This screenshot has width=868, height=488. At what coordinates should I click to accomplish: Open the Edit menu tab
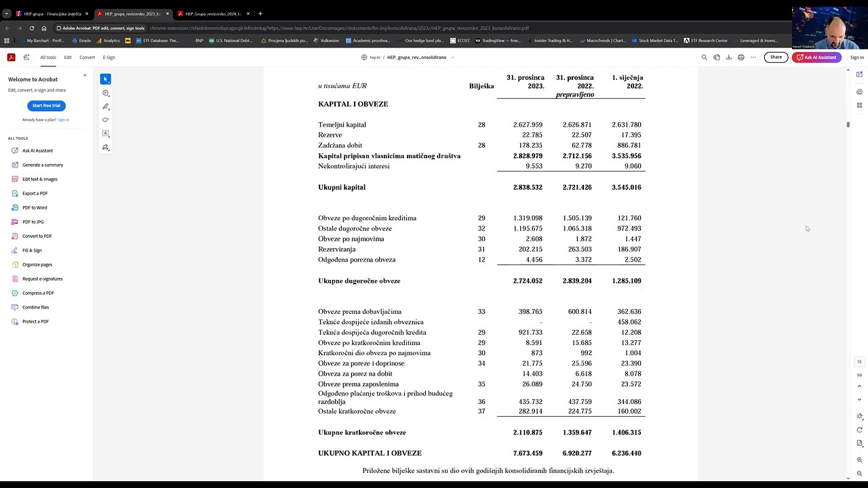tap(68, 58)
